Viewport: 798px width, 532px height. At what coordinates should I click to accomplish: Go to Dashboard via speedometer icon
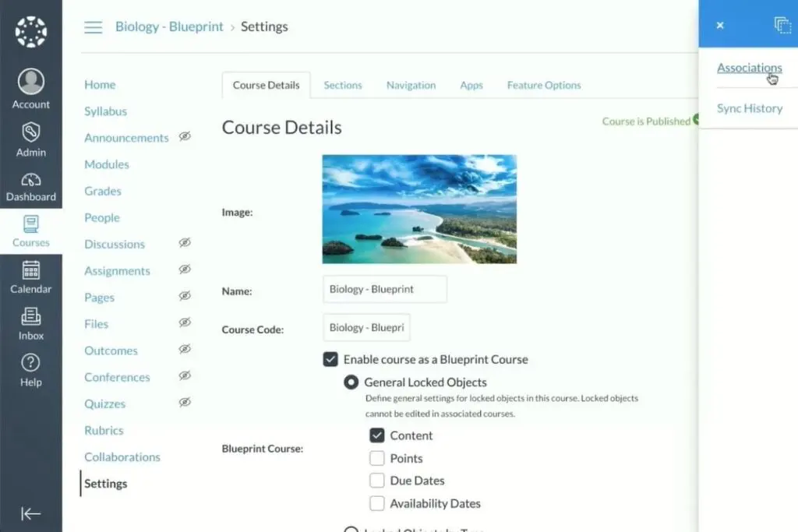pyautogui.click(x=31, y=180)
